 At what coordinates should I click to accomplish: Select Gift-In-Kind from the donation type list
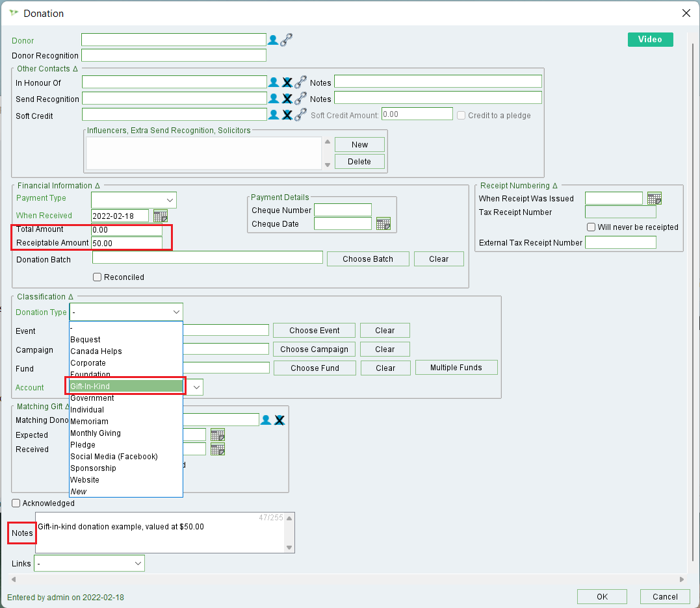pyautogui.click(x=126, y=386)
